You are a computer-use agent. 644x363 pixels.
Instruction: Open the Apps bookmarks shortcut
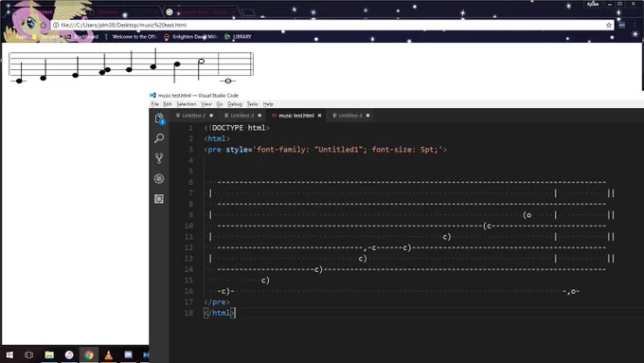16,37
